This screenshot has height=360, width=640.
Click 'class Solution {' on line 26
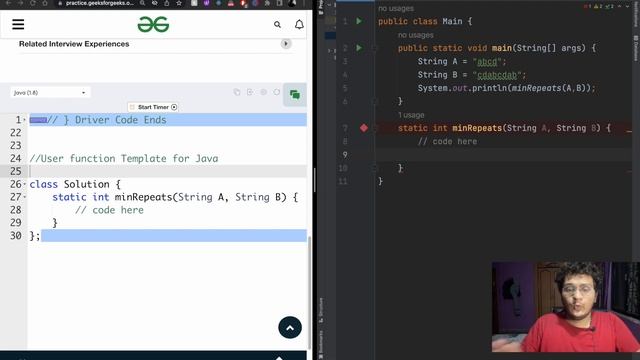click(75, 184)
